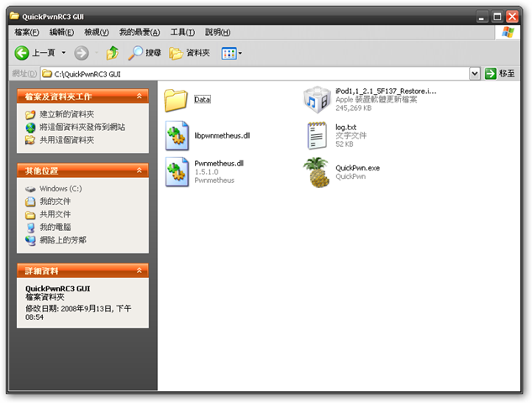The image size is (532, 403).
Task: Open the 檢視(V) menu
Action: click(x=97, y=32)
